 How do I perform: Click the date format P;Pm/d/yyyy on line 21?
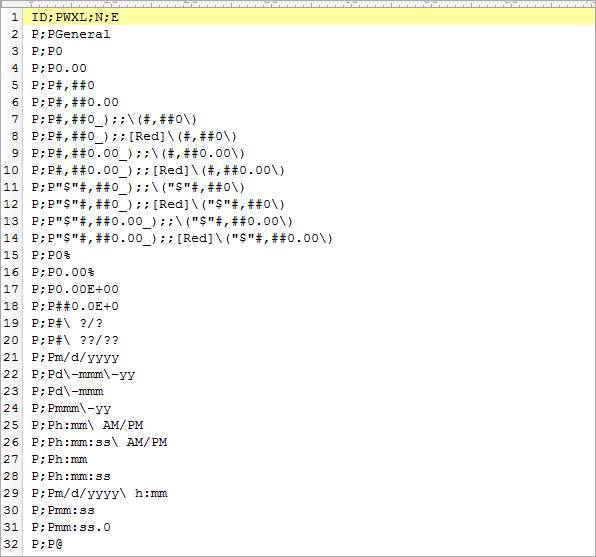(x=75, y=357)
